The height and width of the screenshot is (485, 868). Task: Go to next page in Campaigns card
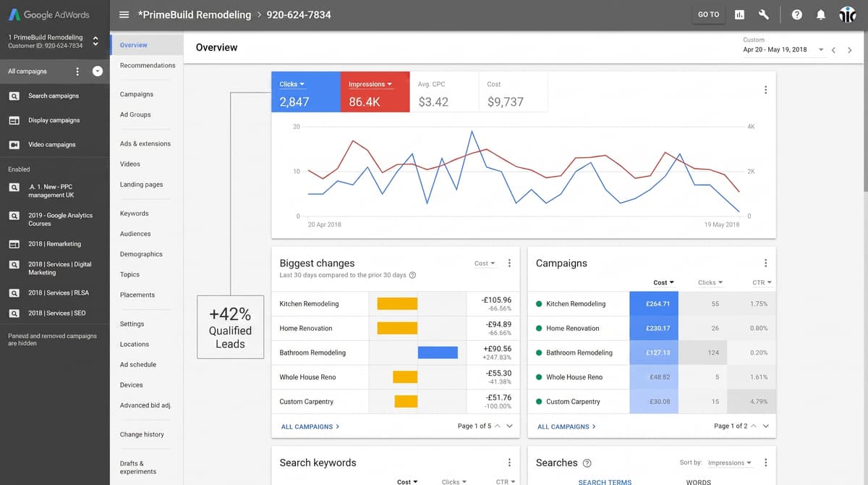765,426
